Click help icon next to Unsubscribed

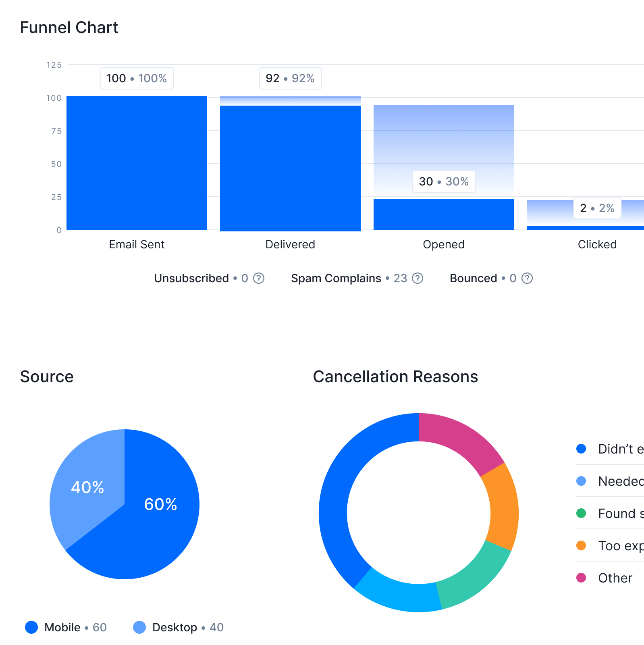[258, 278]
